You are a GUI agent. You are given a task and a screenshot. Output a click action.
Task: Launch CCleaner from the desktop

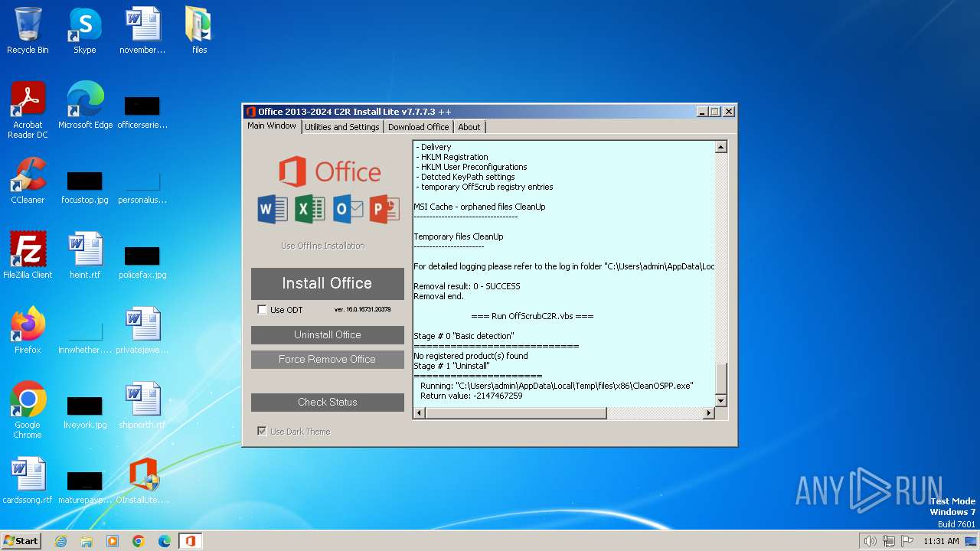[x=28, y=181]
